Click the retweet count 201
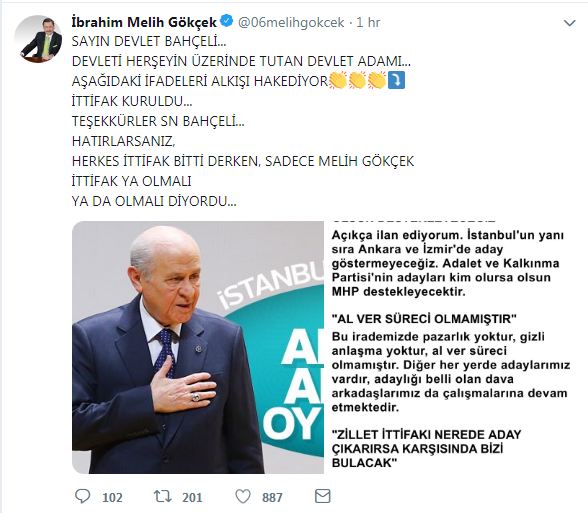Viewport: 588px width, 513px height. point(192,497)
